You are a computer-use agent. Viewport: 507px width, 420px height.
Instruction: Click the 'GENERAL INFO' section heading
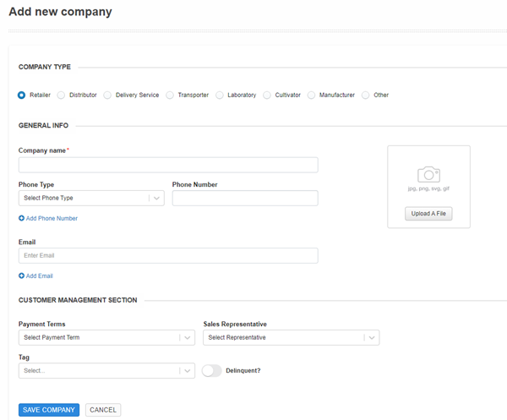pyautogui.click(x=43, y=125)
